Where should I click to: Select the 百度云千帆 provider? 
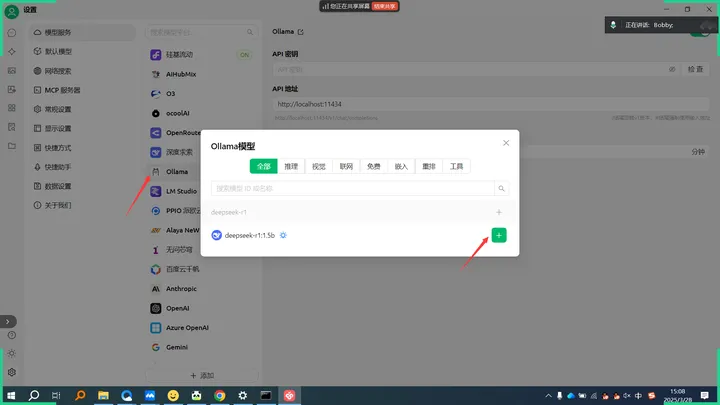(202, 269)
